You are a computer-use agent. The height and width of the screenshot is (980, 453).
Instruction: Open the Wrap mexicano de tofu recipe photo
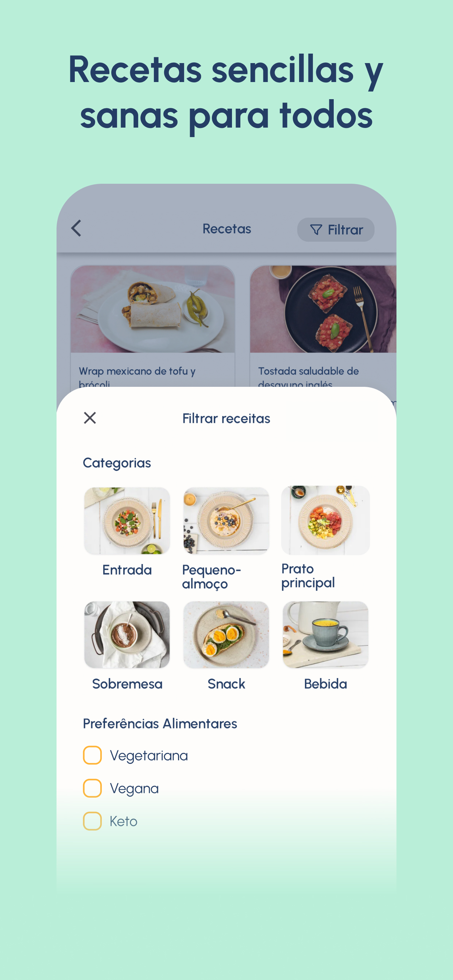pos(153,309)
